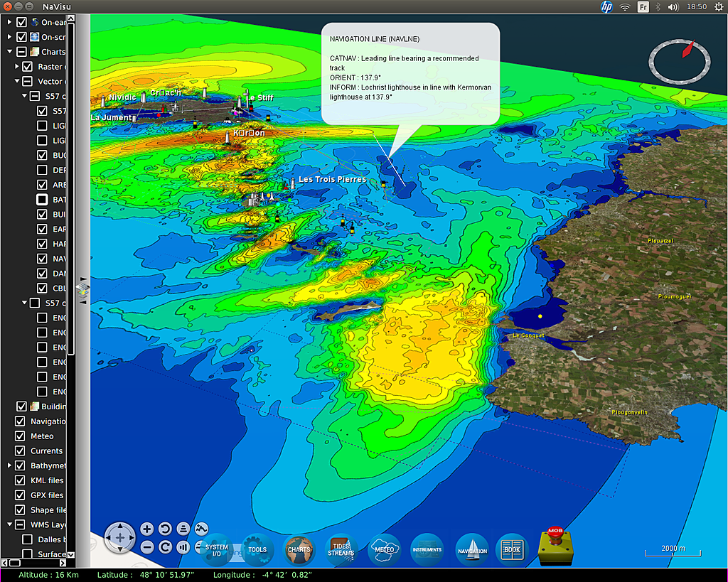The height and width of the screenshot is (582, 728).
Task: Collapse the WMS Layers node
Action: click(9, 524)
